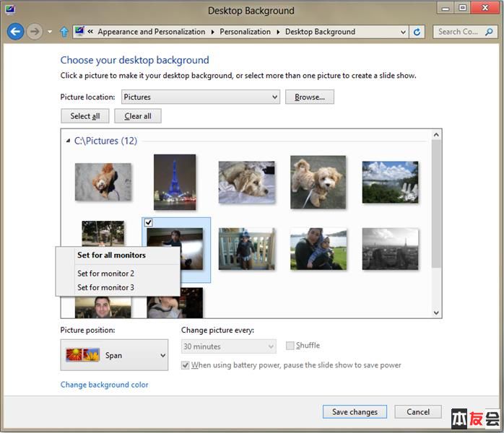Click Clear all button

click(x=138, y=116)
